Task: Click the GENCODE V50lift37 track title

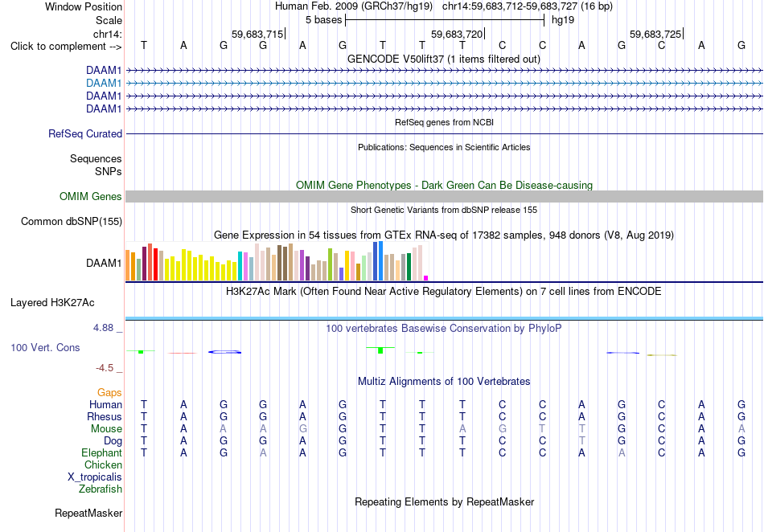Action: [x=444, y=59]
